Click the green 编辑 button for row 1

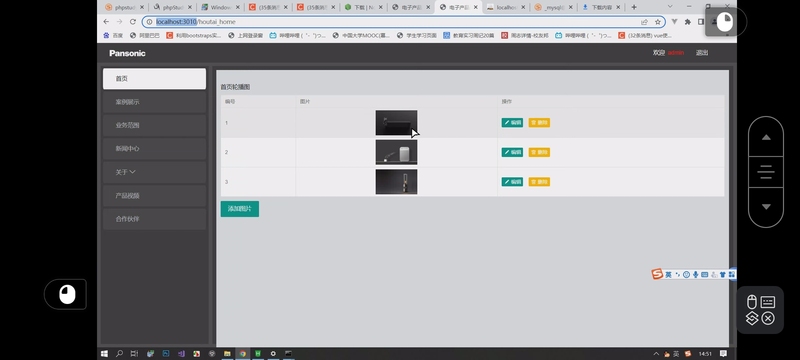(512, 122)
